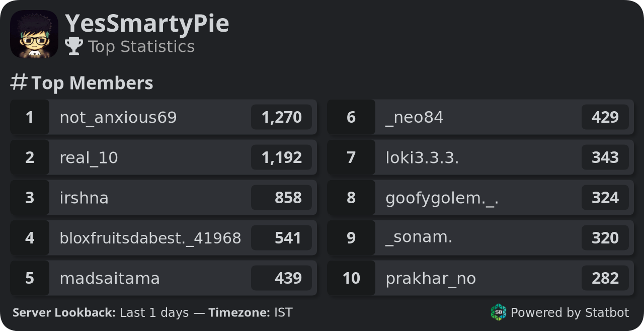This screenshot has height=331, width=644.
Task: Click real_10's message count 1,192
Action: click(x=282, y=157)
